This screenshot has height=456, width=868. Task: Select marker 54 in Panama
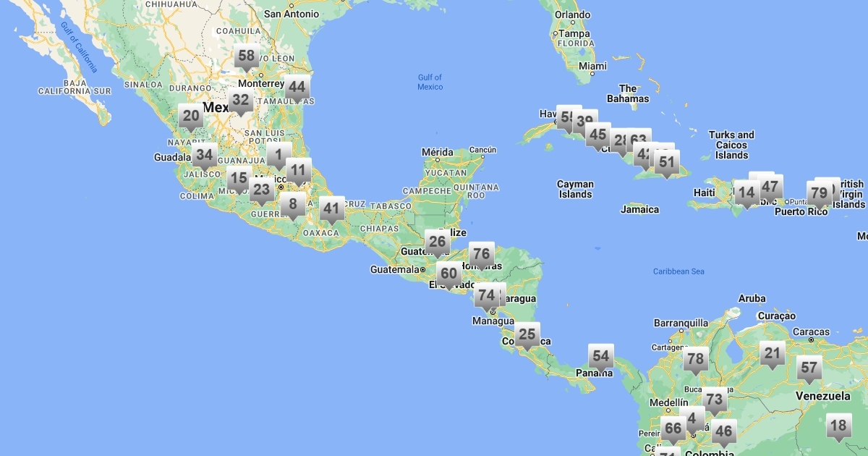tap(601, 357)
